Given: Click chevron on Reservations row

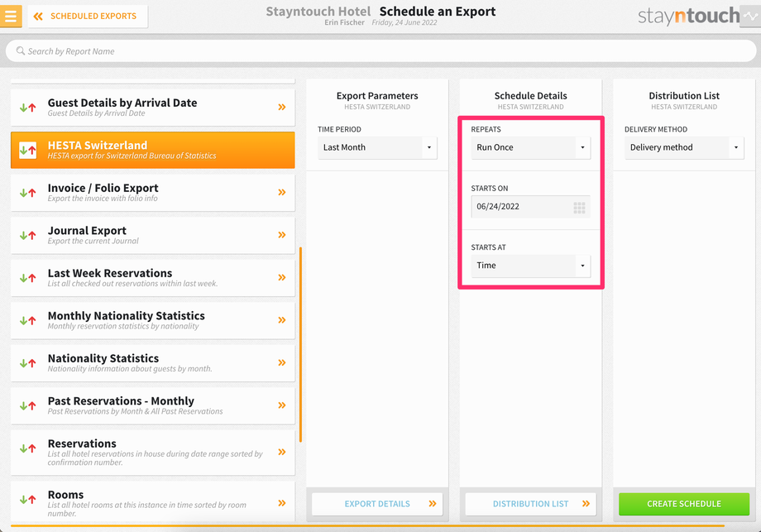Looking at the screenshot, I should pyautogui.click(x=282, y=452).
